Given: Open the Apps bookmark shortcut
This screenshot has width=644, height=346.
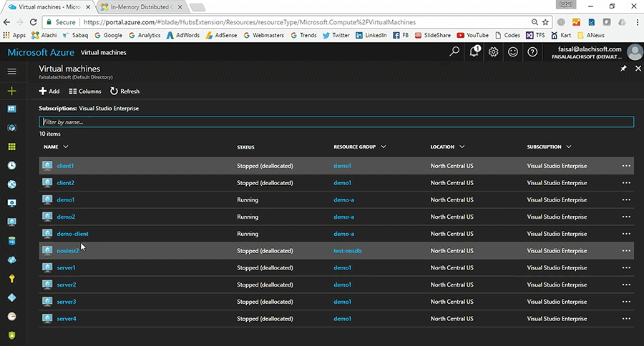Looking at the screenshot, I should click(14, 35).
